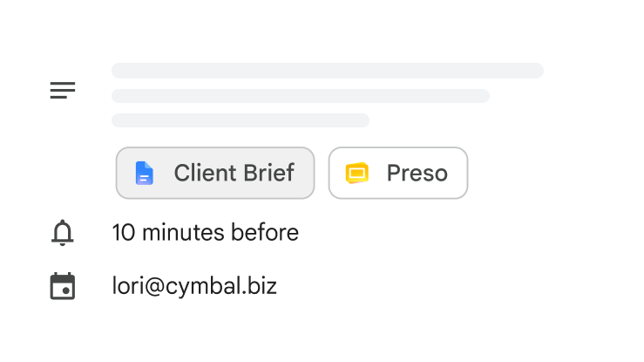Image resolution: width=644 pixels, height=362 pixels.
Task: Click the word 'minutes' in reminder row
Action: (183, 233)
